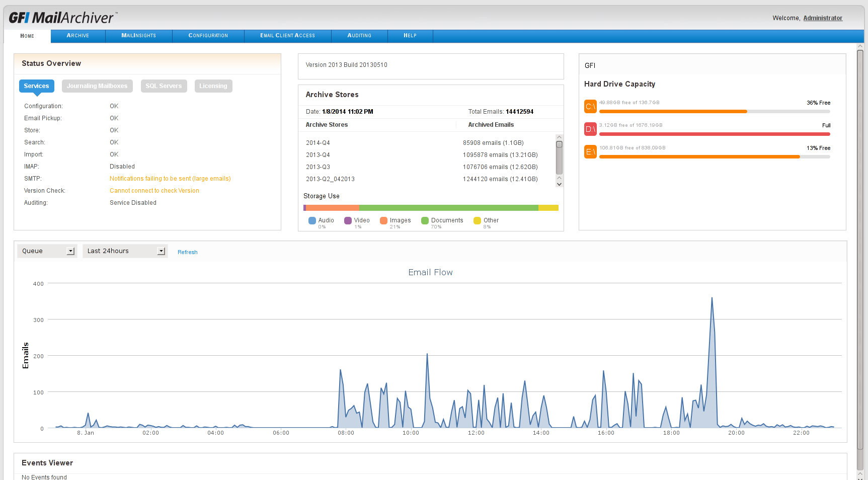Switch to the MailInsights tab
This screenshot has height=480, width=868.
click(x=139, y=36)
